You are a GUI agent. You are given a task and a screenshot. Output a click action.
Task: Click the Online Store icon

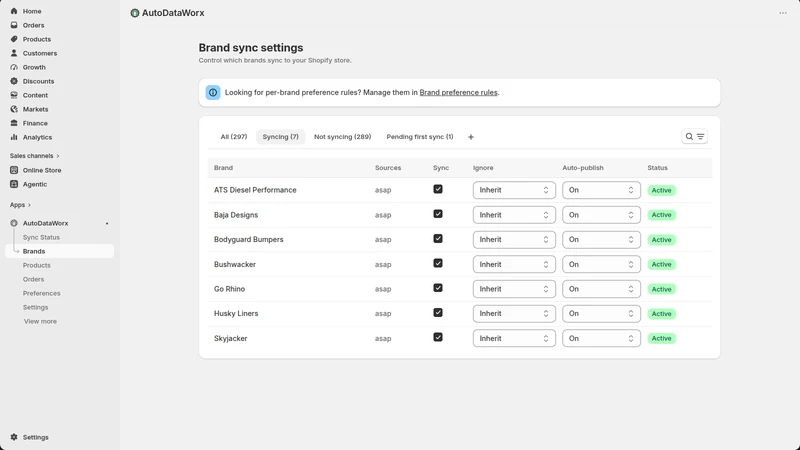point(14,170)
